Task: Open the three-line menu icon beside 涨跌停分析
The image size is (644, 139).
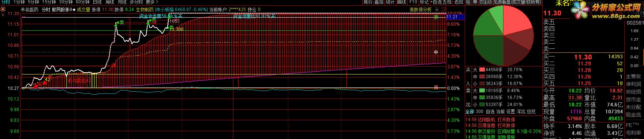Action: coord(437,10)
